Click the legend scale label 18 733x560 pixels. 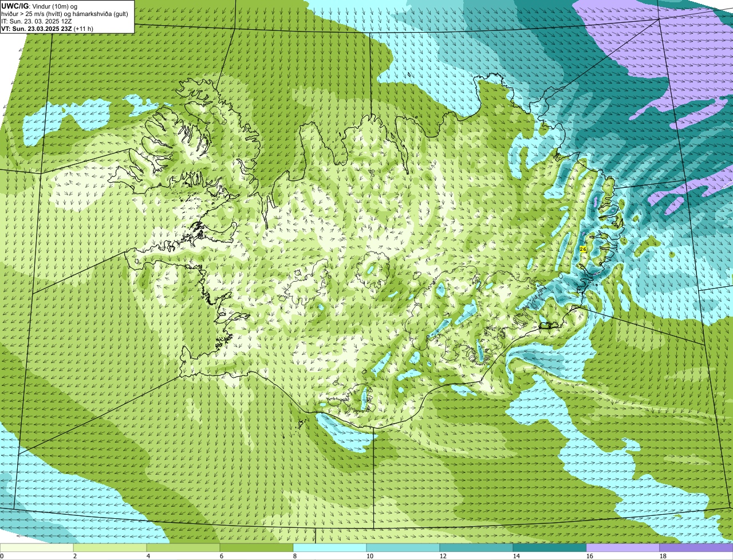tap(663, 556)
